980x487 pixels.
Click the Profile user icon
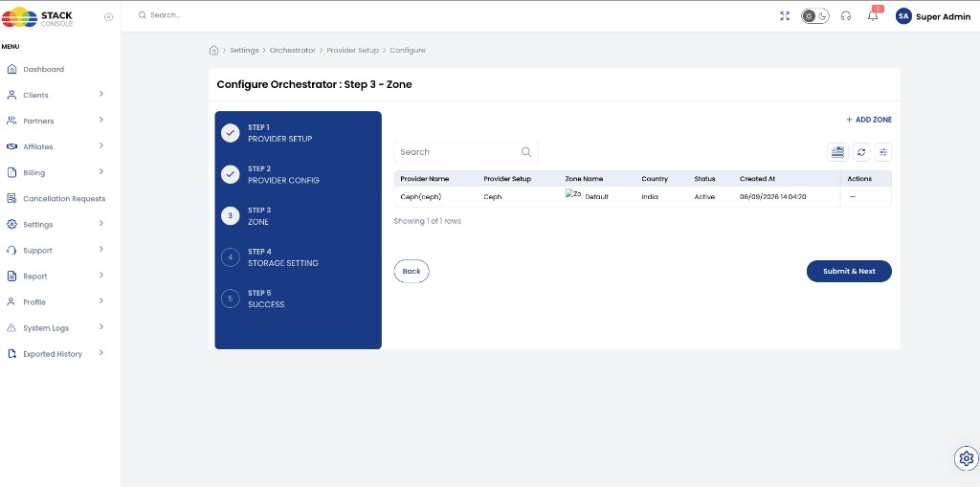[11, 302]
